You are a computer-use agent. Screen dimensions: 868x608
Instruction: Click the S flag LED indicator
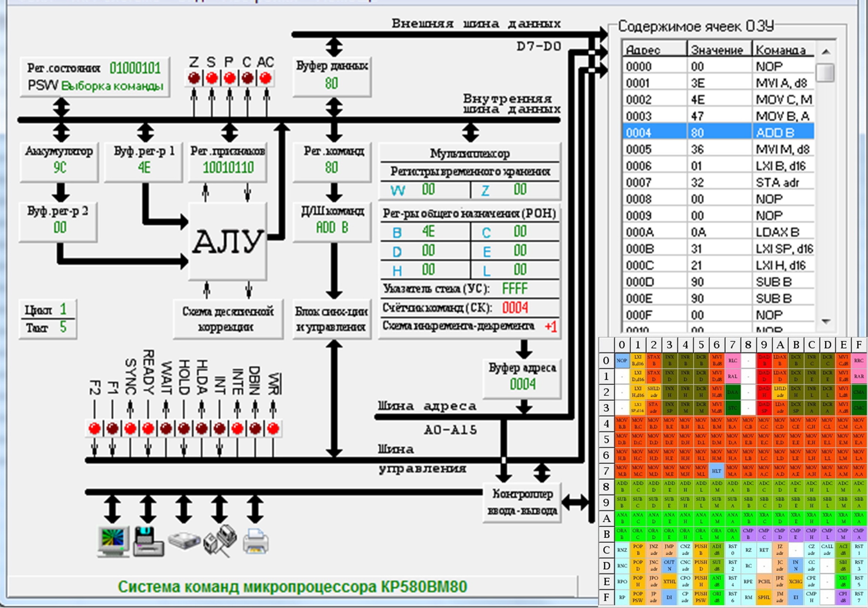click(212, 78)
